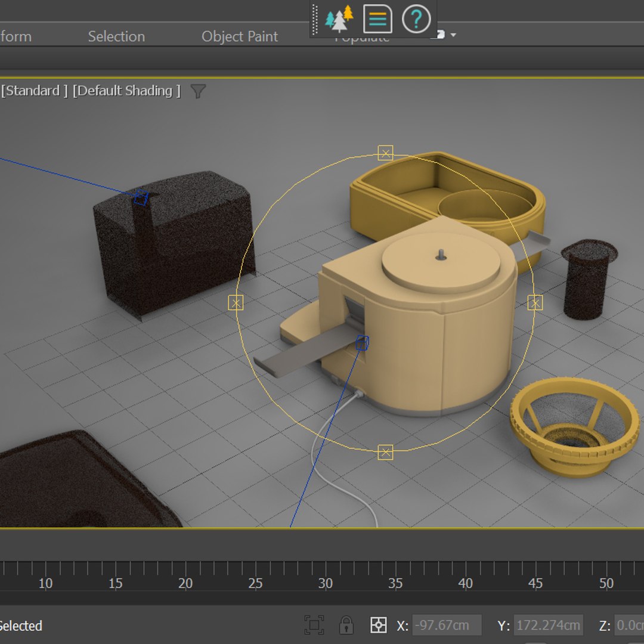Open the Selection ribbon tab
Image resolution: width=644 pixels, height=644 pixels.
[x=116, y=36]
